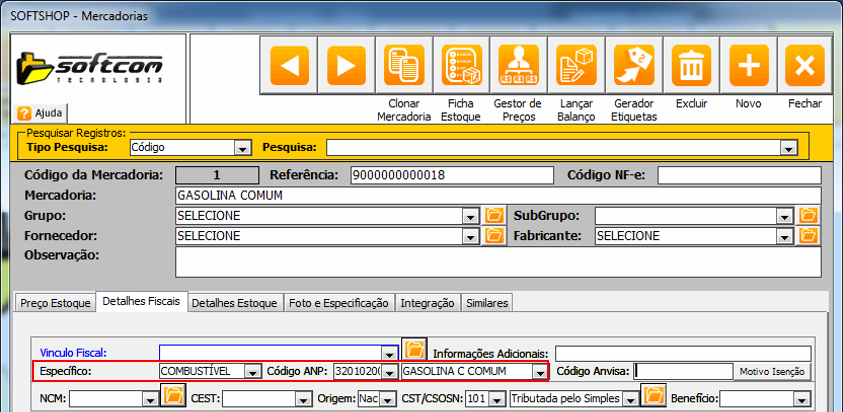Go to the next record with right arrow
843x412 pixels.
point(346,67)
